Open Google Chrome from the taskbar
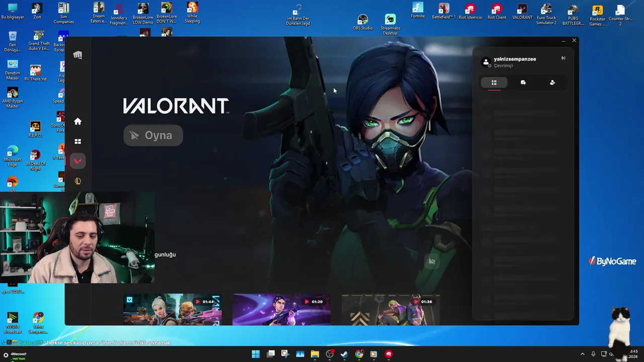Viewport: 644px width, 362px height. 359,354
